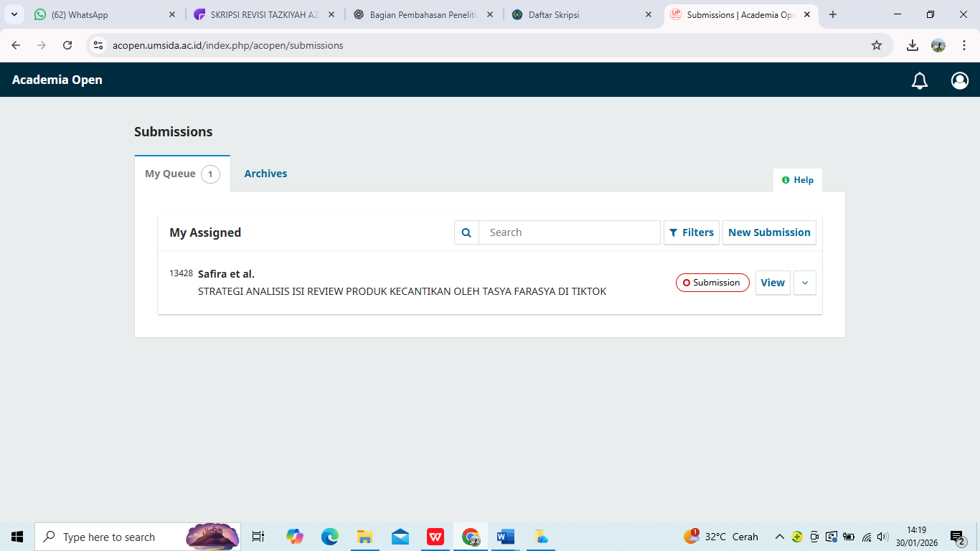Screen dimensions: 980x551
Task: Click the submissions Search field
Action: click(x=569, y=232)
